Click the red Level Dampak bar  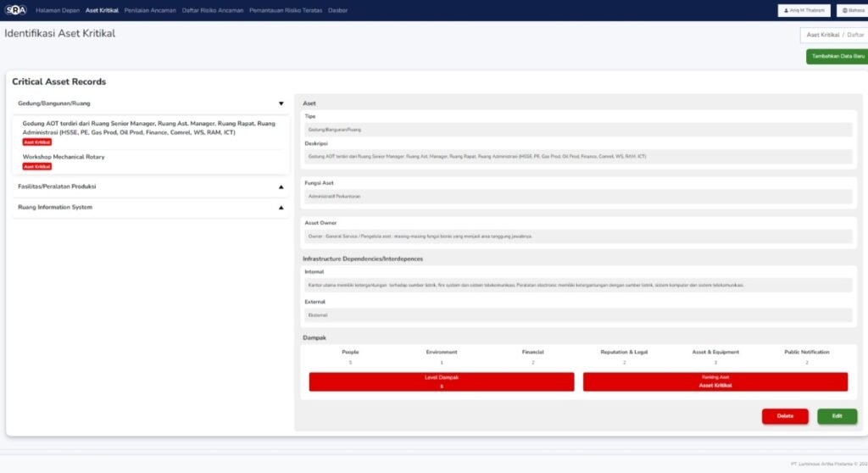[x=441, y=381]
